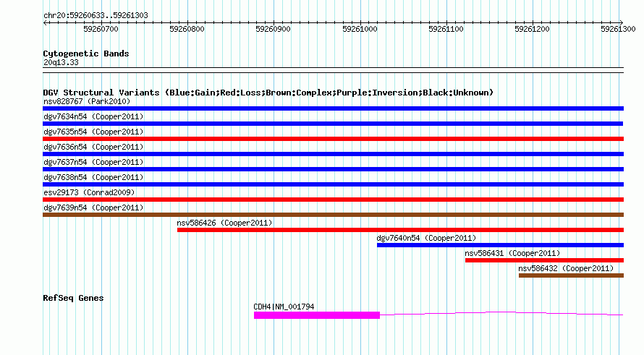The image size is (644, 355).
Task: Select the dgv7640n54 blue gain bar
Action: click(x=500, y=245)
